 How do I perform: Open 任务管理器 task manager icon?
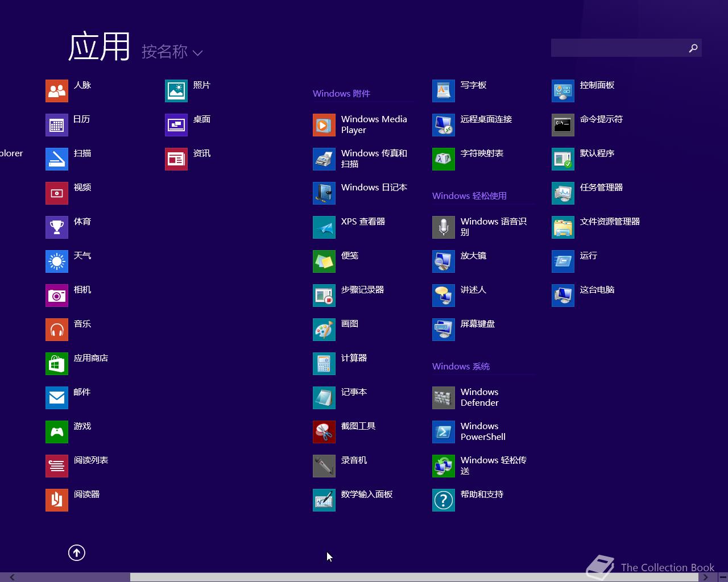tap(563, 193)
